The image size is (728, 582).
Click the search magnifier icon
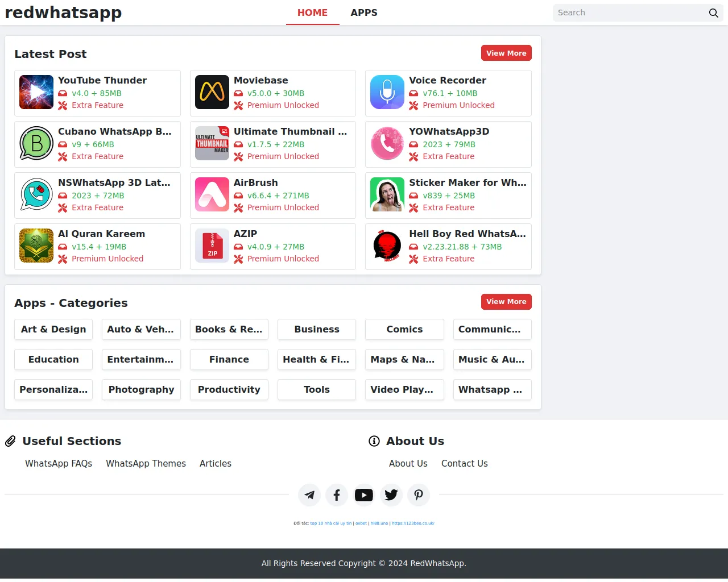point(713,13)
